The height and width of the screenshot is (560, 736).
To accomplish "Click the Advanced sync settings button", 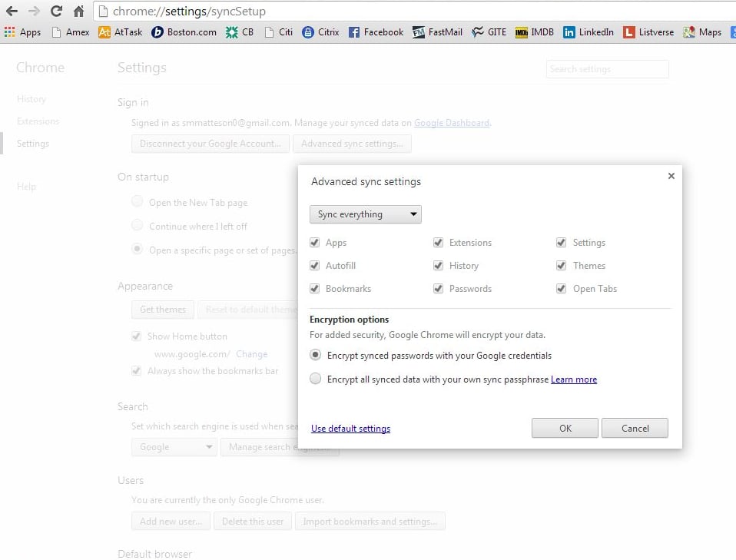I will pyautogui.click(x=352, y=144).
